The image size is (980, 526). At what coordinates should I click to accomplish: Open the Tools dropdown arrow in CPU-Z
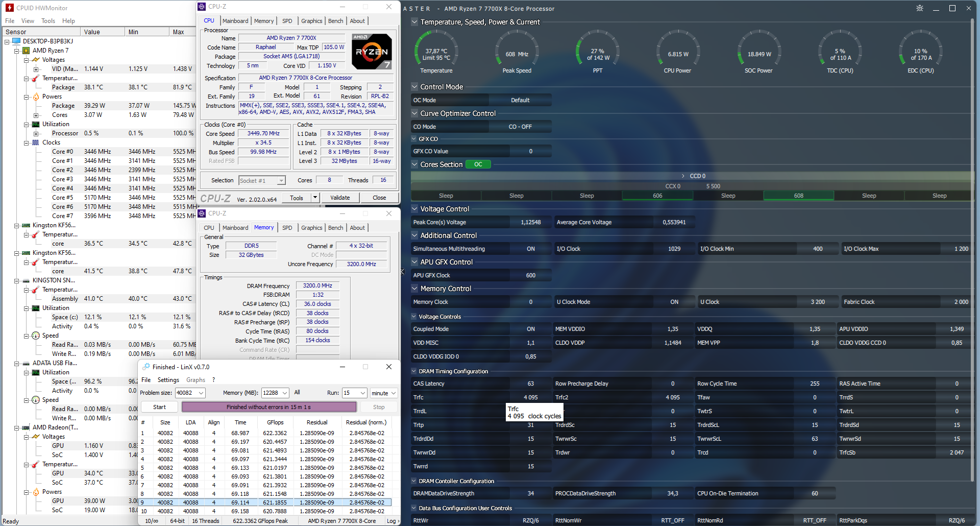pos(315,198)
